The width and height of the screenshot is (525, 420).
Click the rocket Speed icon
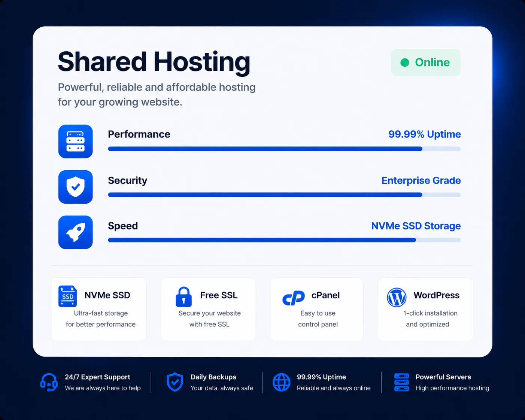click(76, 232)
